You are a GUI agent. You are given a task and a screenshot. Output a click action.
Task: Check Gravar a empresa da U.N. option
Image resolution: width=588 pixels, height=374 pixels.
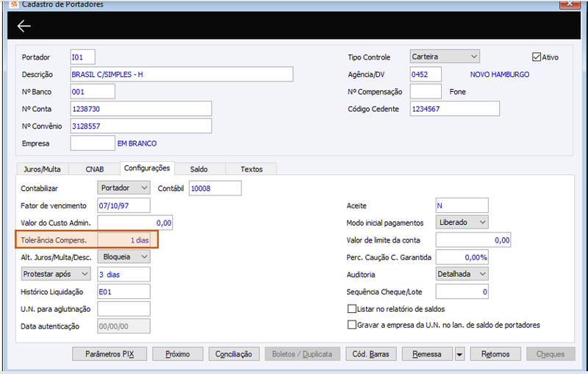point(352,325)
